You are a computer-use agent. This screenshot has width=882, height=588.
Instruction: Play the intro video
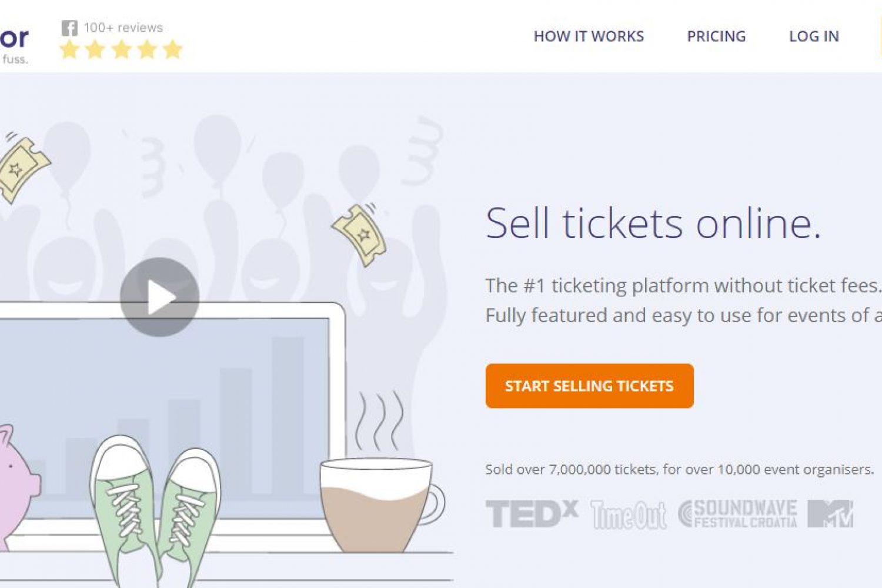(x=159, y=297)
